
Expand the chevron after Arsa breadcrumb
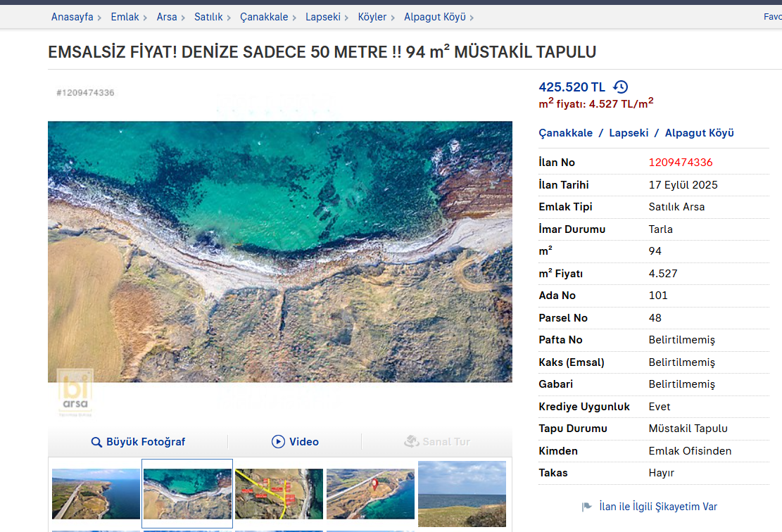[183, 18]
